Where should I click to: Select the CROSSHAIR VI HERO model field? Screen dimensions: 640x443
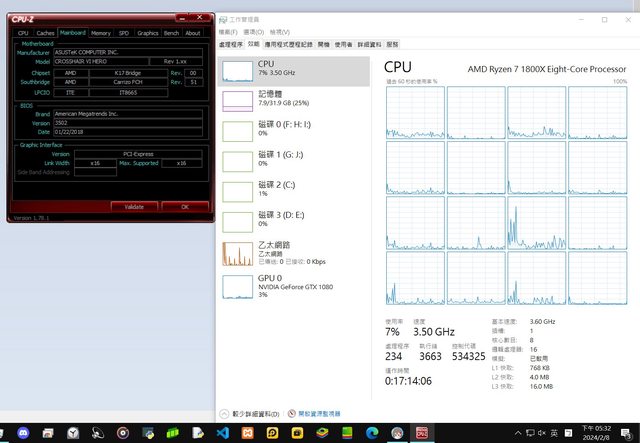(101, 61)
